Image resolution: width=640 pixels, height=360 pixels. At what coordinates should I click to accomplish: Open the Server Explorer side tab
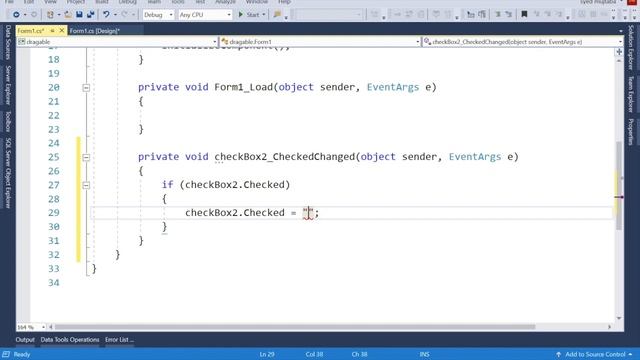[x=8, y=85]
